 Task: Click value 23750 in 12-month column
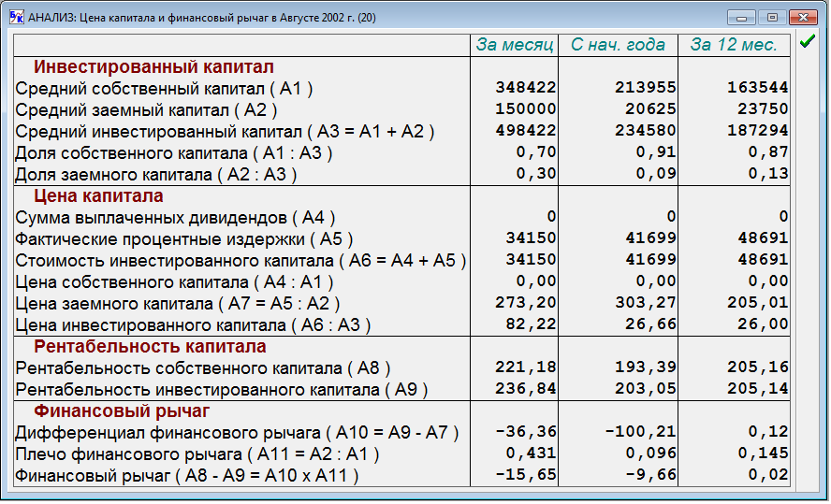pyautogui.click(x=764, y=109)
